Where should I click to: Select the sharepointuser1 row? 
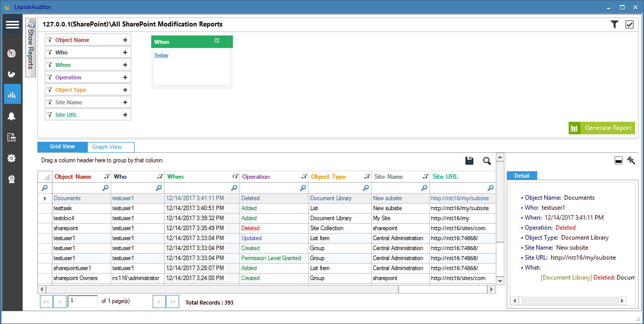(267, 268)
